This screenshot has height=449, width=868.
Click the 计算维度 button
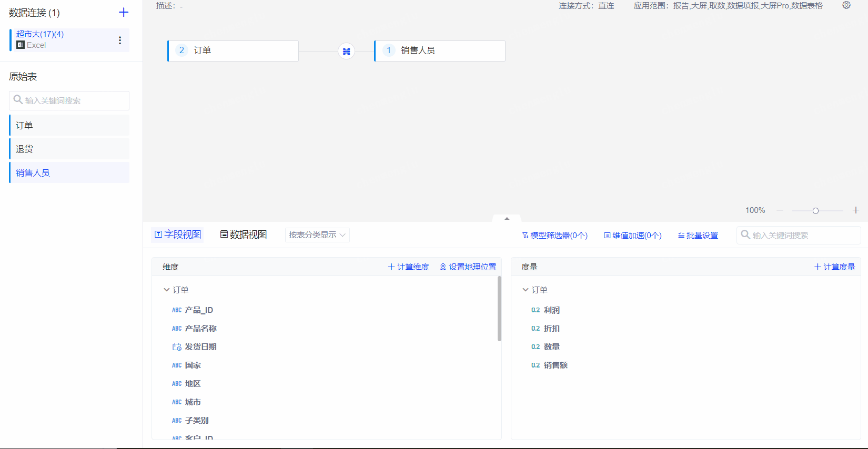point(409,267)
